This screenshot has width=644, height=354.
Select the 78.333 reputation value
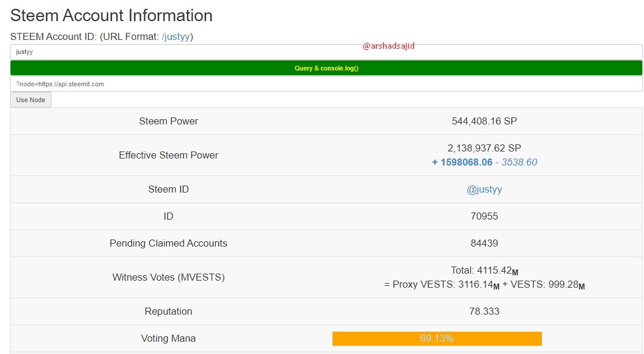pyautogui.click(x=484, y=311)
